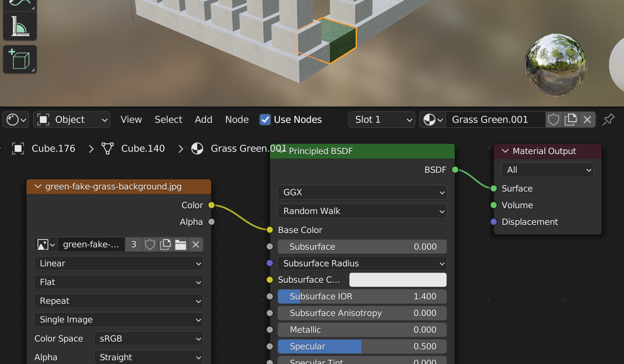
Task: Open the GGX distribution dropdown
Action: [x=362, y=192]
